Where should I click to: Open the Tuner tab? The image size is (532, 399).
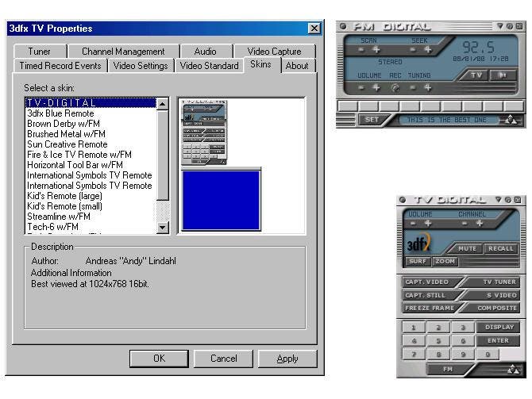(x=40, y=52)
